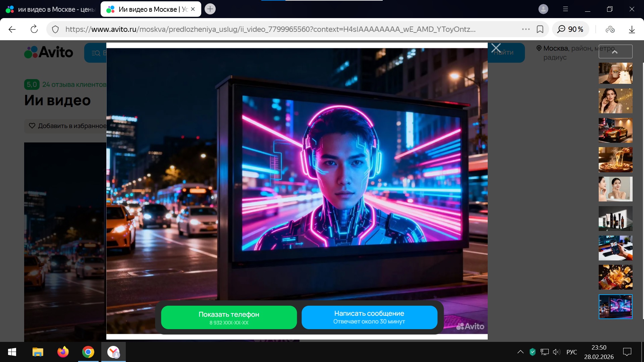The height and width of the screenshot is (362, 644).
Task: Open the three-dots page actions menu
Action: click(x=526, y=29)
